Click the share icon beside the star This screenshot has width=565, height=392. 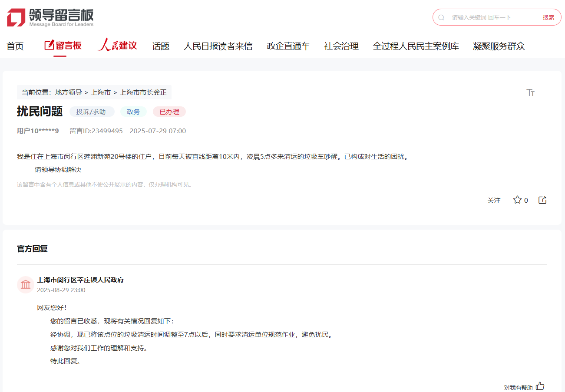coord(542,200)
